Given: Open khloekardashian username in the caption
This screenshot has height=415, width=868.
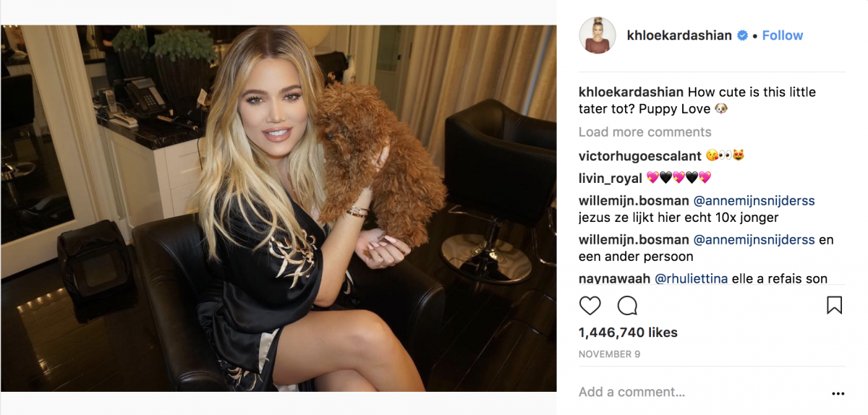Looking at the screenshot, I should 631,92.
